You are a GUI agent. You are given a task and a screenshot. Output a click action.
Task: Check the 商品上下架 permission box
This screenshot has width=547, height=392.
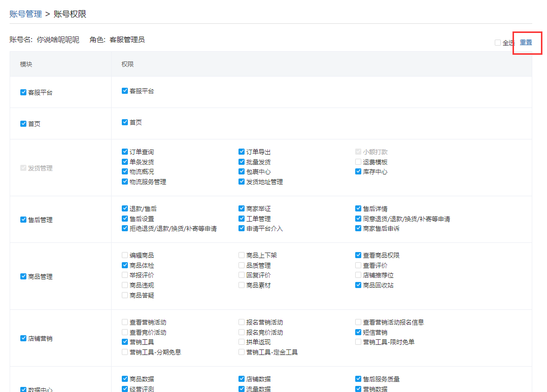pyautogui.click(x=242, y=255)
